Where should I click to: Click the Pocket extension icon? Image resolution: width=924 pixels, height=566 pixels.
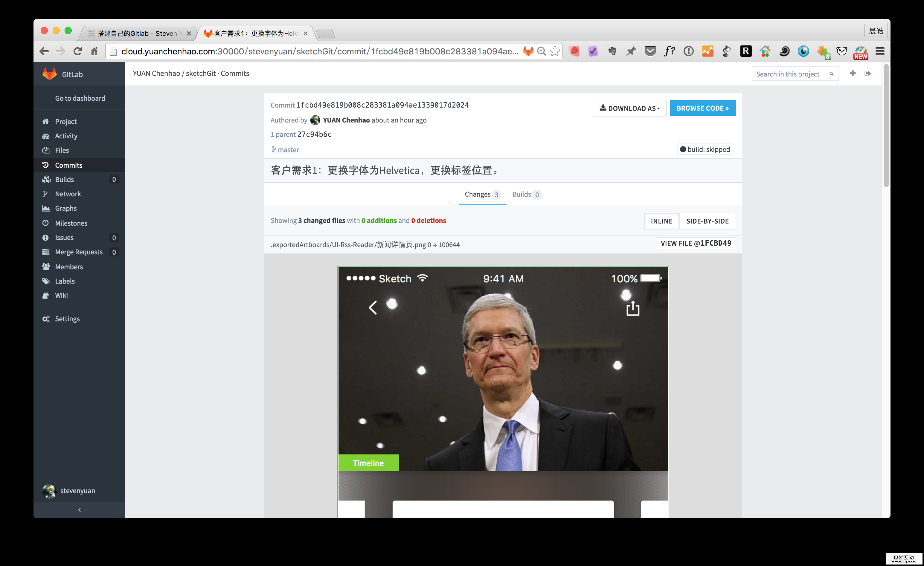point(650,51)
